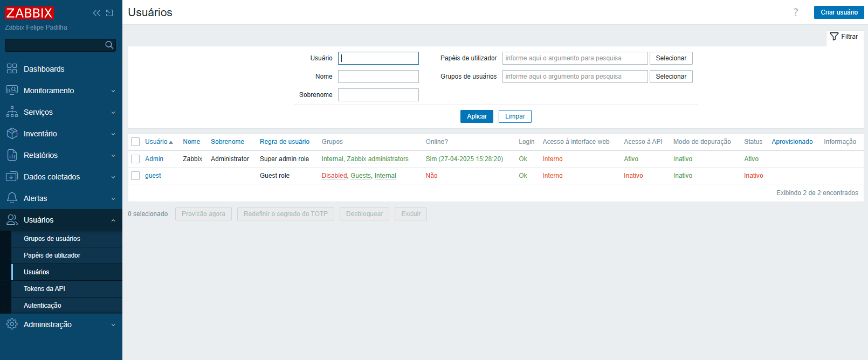Click the Zabbix logo

(x=29, y=13)
